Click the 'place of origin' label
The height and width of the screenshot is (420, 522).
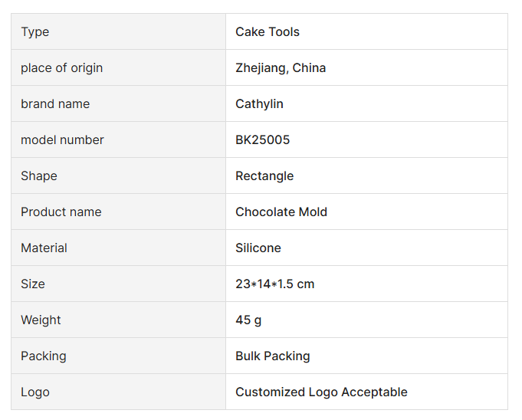point(61,68)
